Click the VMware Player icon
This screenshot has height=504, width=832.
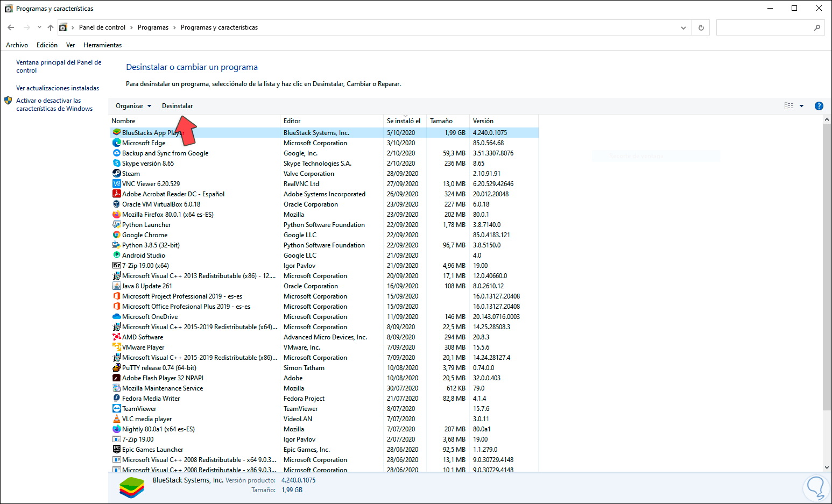point(116,347)
